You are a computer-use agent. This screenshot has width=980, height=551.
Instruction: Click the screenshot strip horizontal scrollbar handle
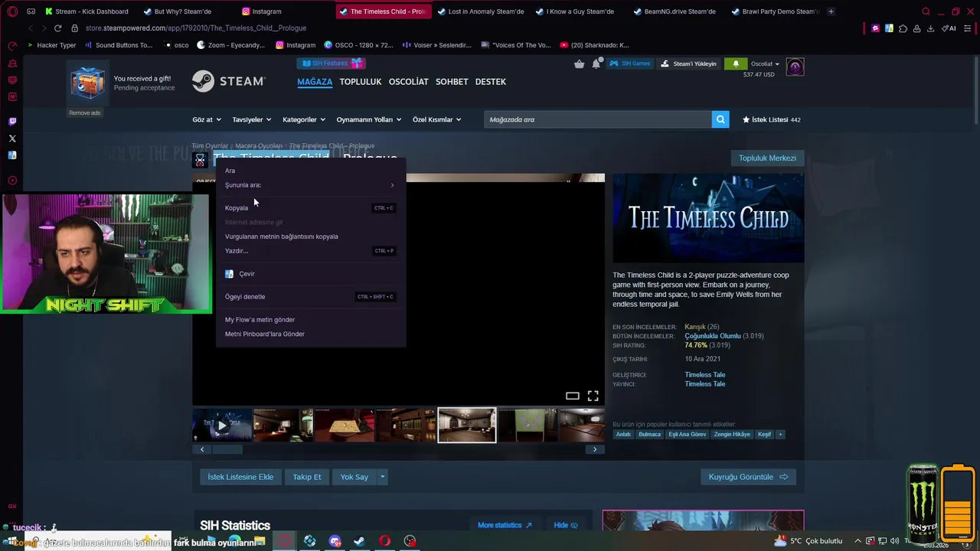pyautogui.click(x=227, y=449)
